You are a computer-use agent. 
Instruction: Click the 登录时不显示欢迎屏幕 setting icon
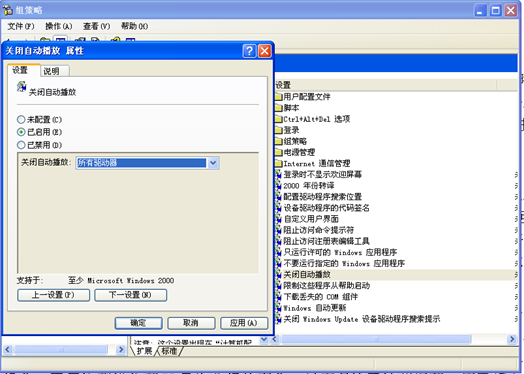click(279, 174)
